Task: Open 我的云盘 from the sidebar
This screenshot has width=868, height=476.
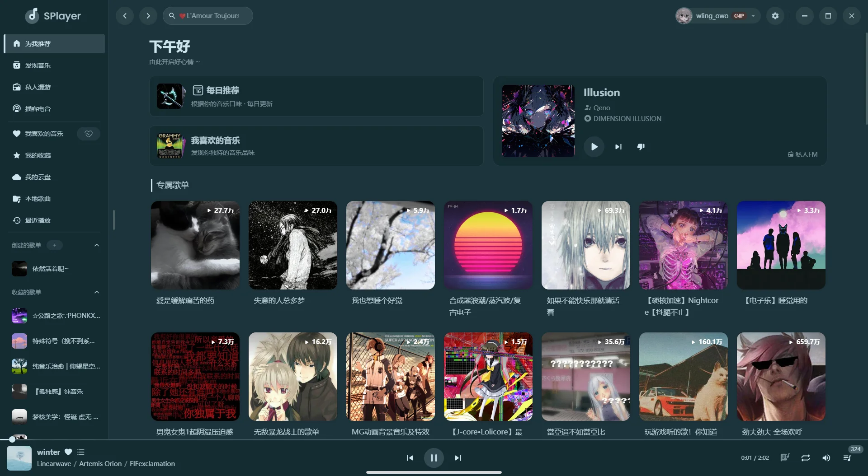Action: (x=54, y=177)
